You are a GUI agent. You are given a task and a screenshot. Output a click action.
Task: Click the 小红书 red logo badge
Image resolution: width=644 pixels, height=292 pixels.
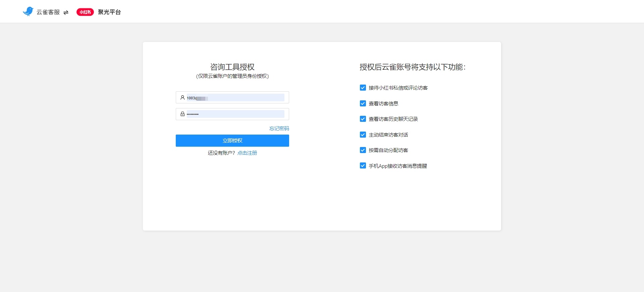click(x=85, y=12)
